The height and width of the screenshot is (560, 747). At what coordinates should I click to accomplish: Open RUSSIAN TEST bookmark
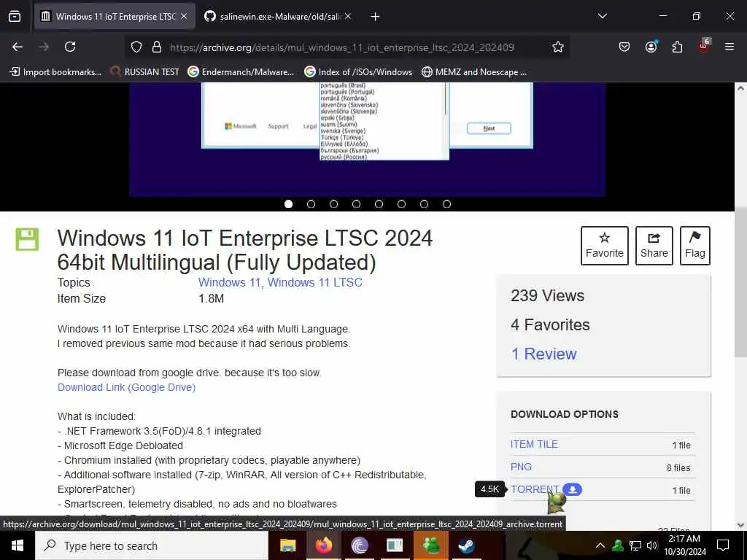tap(145, 72)
